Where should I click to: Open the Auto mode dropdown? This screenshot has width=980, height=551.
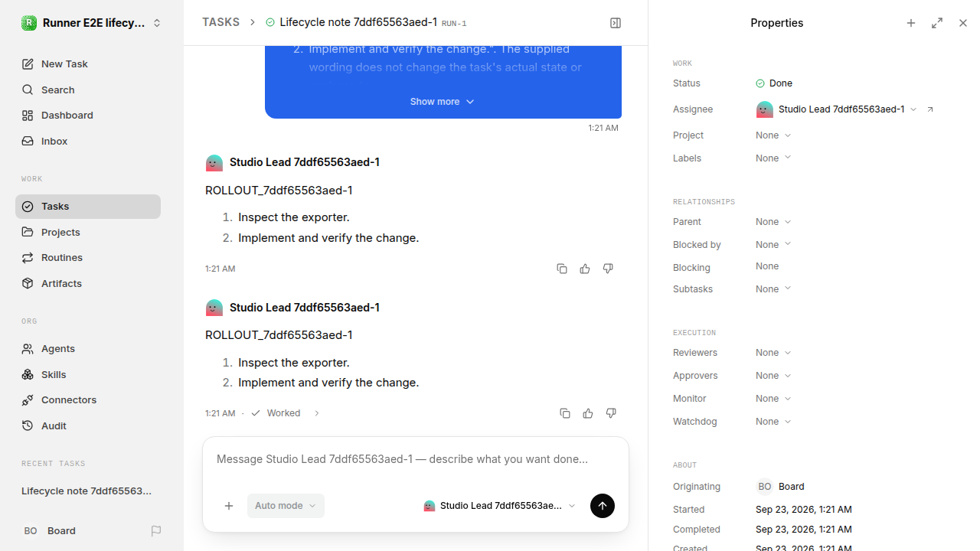coord(286,506)
